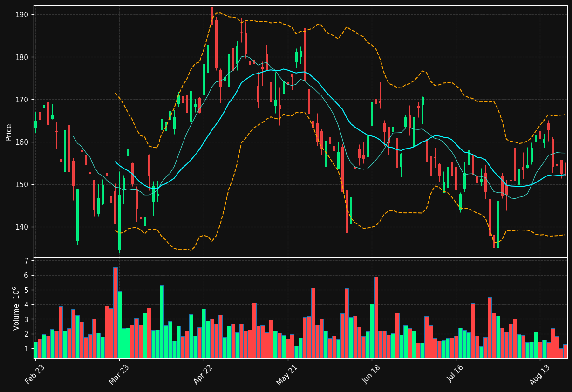Image resolution: width=572 pixels, height=392 pixels.
Task: Click the 170 price axis label
Action: [x=22, y=100]
